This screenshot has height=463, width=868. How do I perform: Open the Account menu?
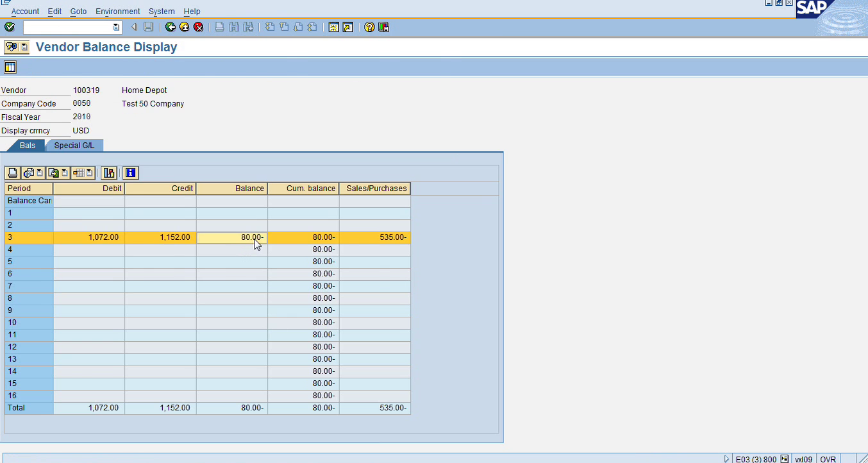pos(25,12)
